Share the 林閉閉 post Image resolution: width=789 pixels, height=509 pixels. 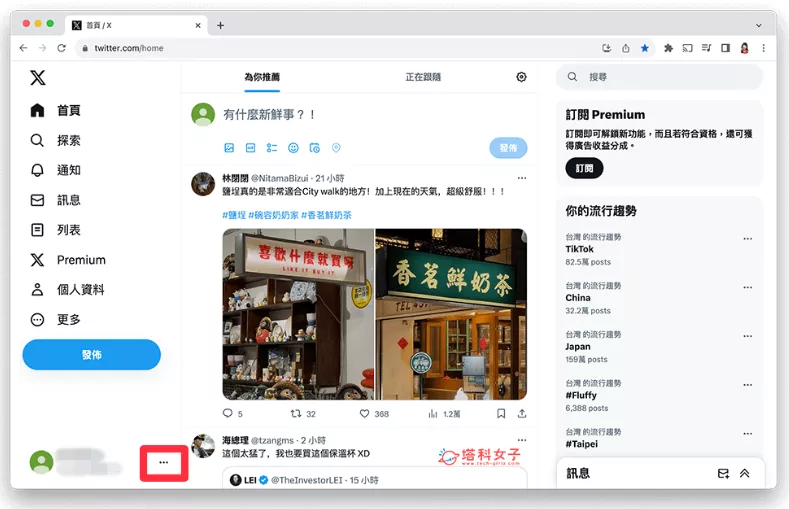(522, 413)
